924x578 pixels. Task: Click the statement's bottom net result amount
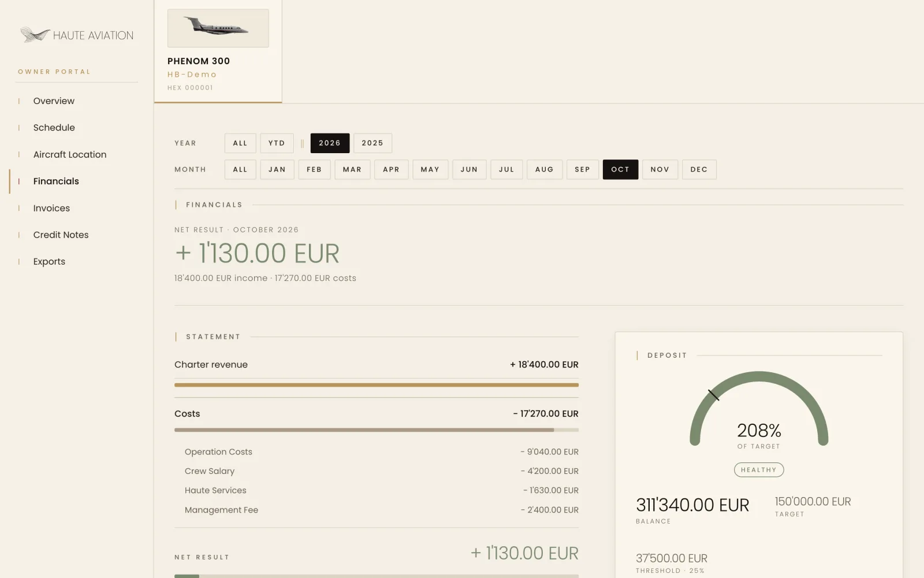524,553
